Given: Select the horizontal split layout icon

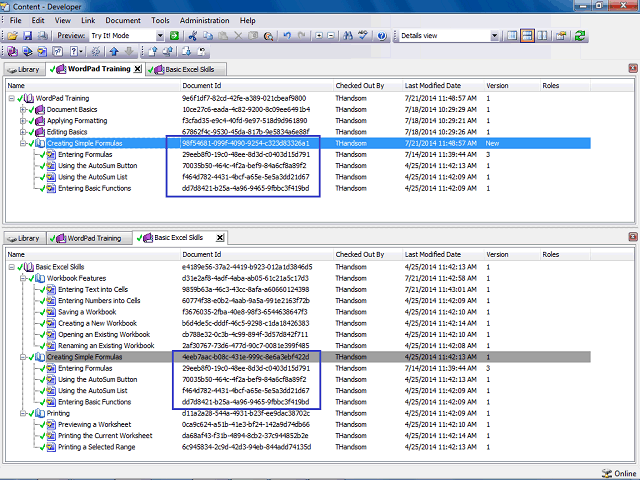Looking at the screenshot, I should [x=527, y=36].
